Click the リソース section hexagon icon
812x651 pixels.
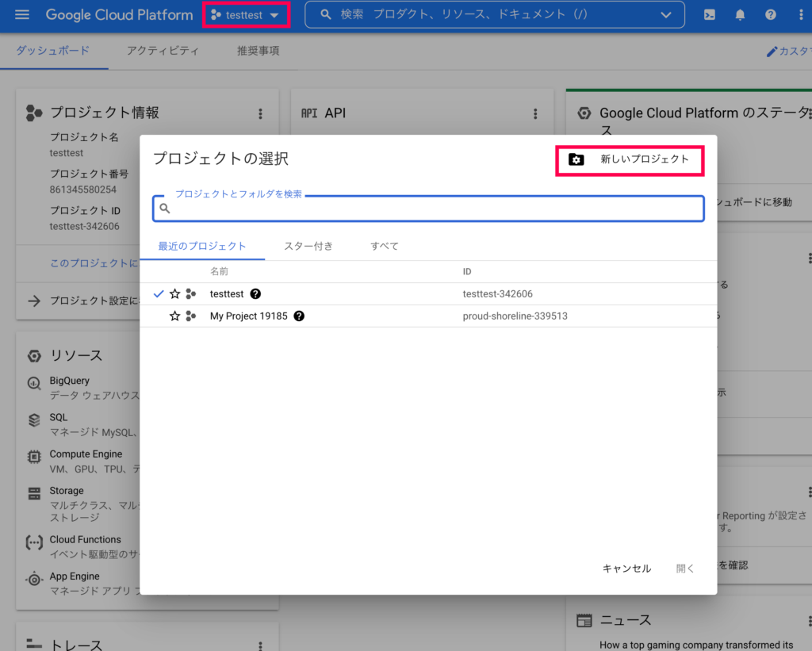34,356
